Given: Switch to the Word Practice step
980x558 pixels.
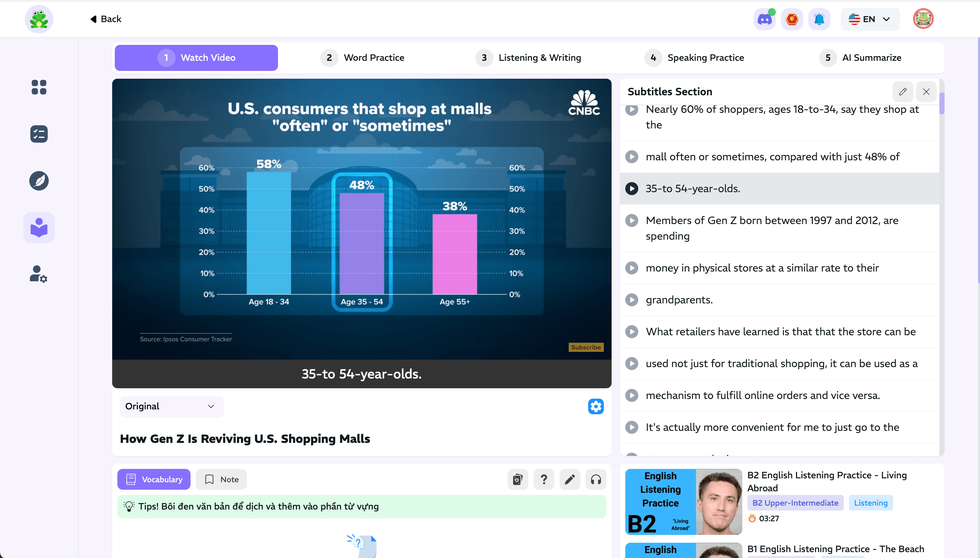Looking at the screenshot, I should pyautogui.click(x=363, y=58).
